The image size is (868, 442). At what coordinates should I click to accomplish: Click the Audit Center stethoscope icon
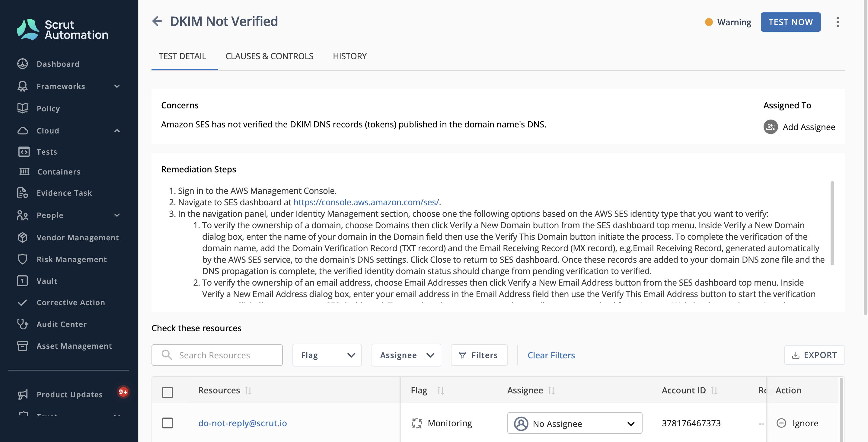[x=23, y=324]
